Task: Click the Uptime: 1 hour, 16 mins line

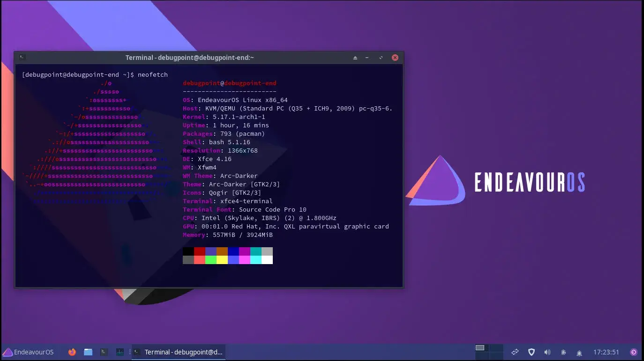Action: pyautogui.click(x=226, y=125)
